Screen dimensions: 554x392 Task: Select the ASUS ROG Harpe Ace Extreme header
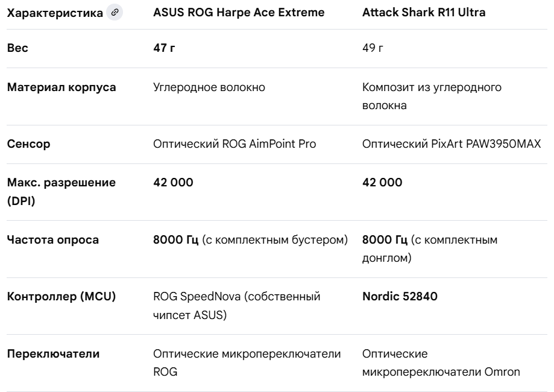[x=239, y=13]
